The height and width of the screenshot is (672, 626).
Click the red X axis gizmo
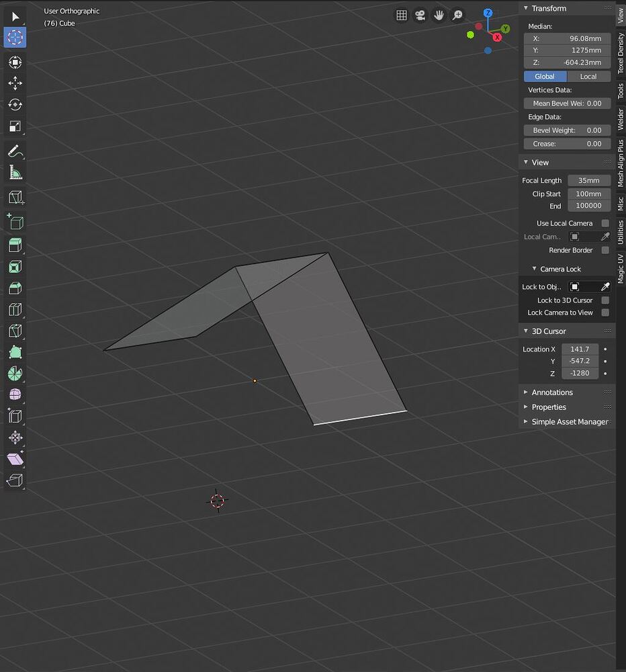[x=497, y=37]
